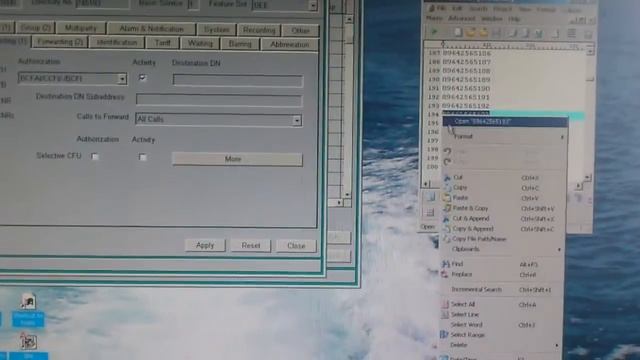Image resolution: width=640 pixels, height=360 pixels.
Task: Switch to the Recording tab
Action: pyautogui.click(x=259, y=30)
